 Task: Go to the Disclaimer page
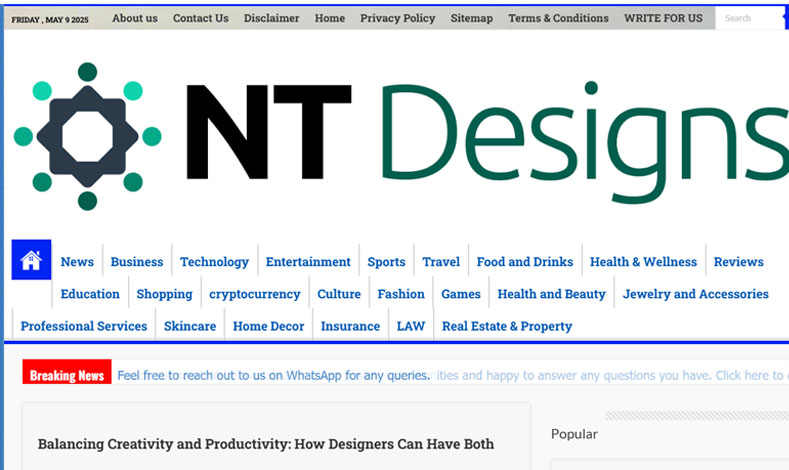click(x=272, y=18)
